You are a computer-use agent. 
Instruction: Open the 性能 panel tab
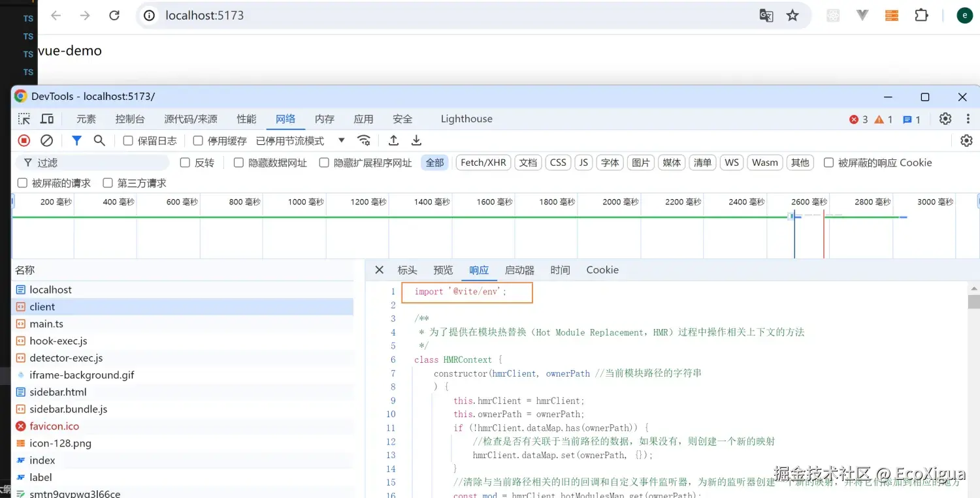246,119
